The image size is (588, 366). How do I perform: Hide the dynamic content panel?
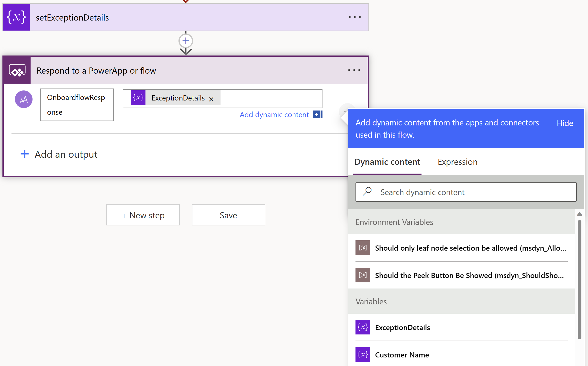tap(565, 123)
